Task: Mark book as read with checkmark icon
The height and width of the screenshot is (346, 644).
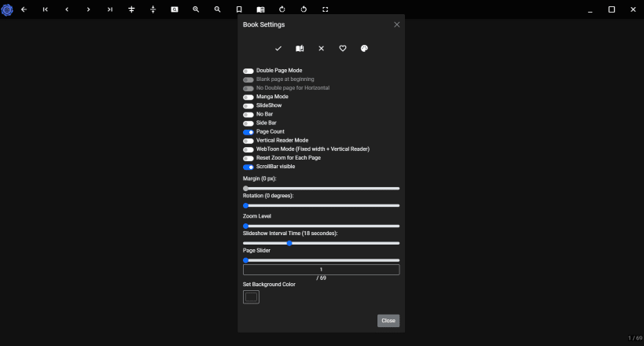Action: [x=278, y=49]
